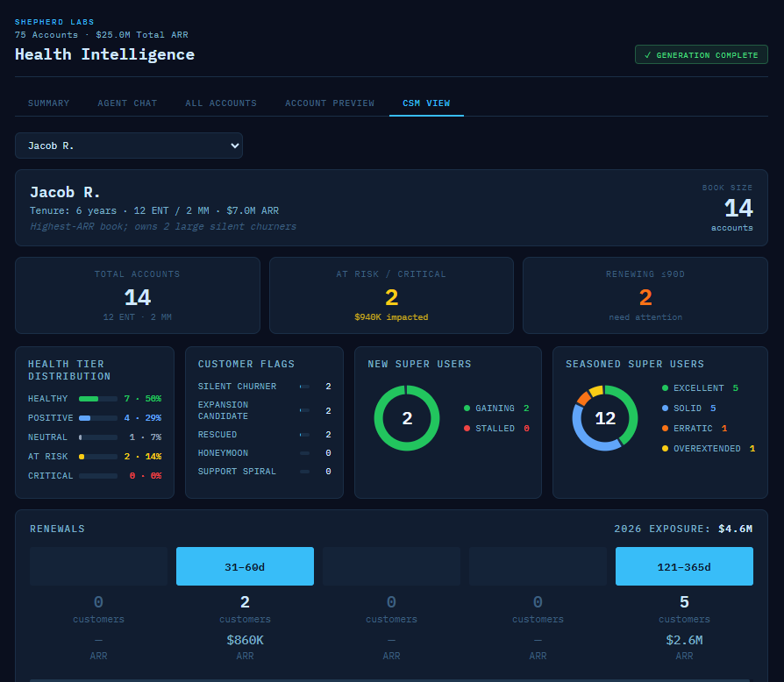
Task: Click the "Tenure: 6 years" detail line
Action: click(x=154, y=211)
